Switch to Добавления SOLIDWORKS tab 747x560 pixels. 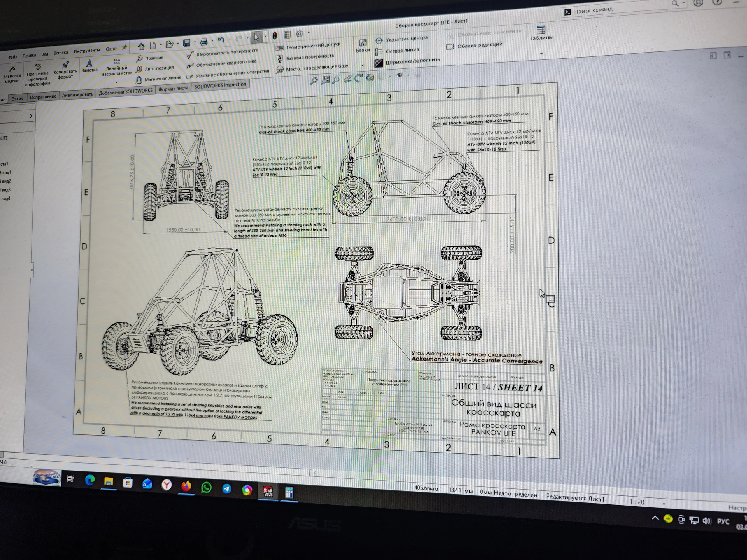tap(126, 91)
